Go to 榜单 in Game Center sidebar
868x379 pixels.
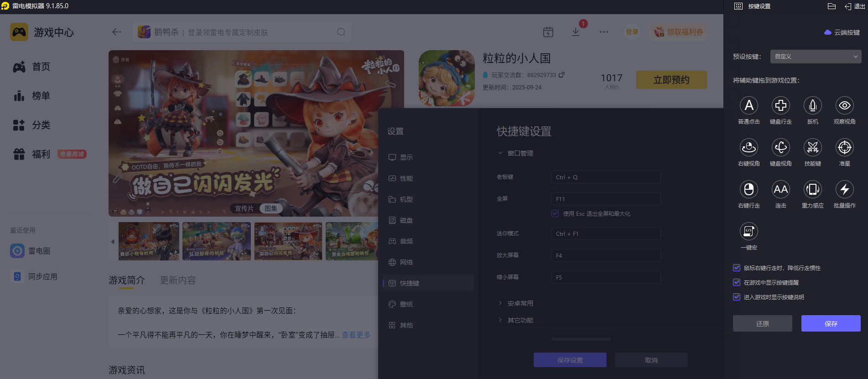31,96
